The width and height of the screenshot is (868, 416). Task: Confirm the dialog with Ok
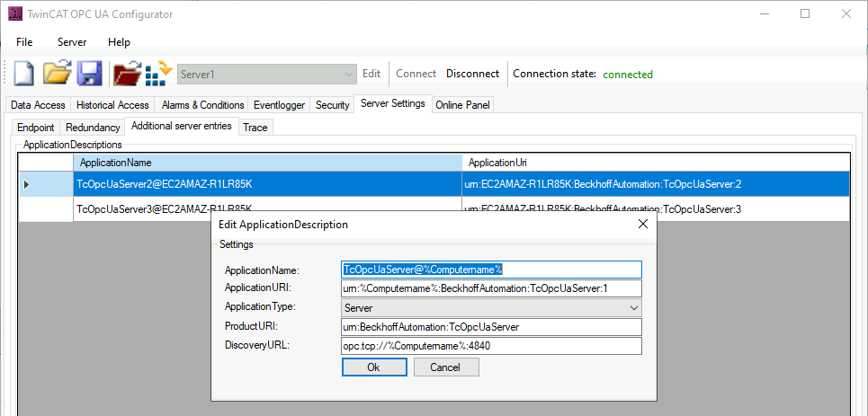click(374, 367)
